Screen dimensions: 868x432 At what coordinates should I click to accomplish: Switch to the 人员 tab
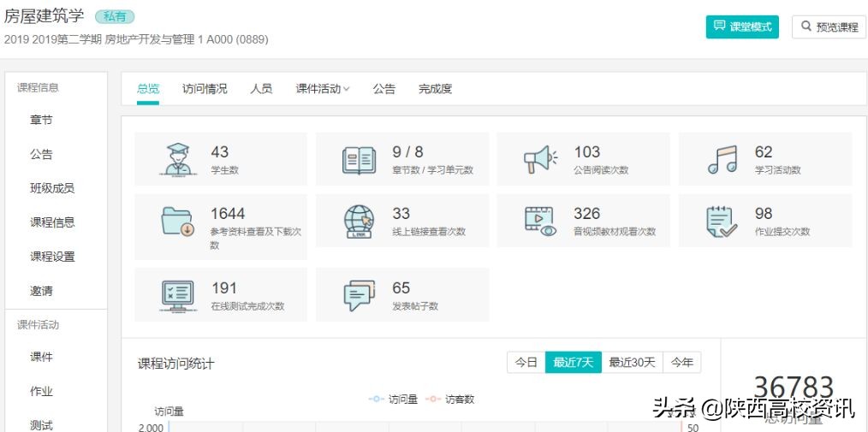tap(261, 88)
